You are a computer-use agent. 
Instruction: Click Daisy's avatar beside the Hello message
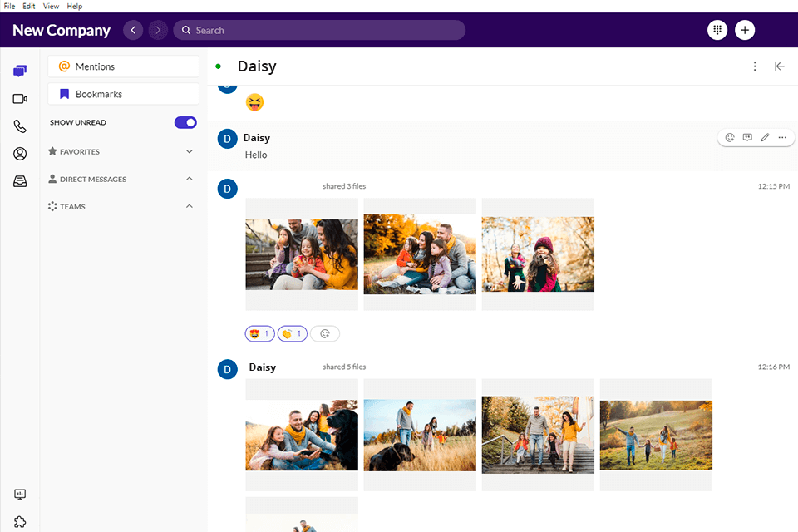point(228,139)
